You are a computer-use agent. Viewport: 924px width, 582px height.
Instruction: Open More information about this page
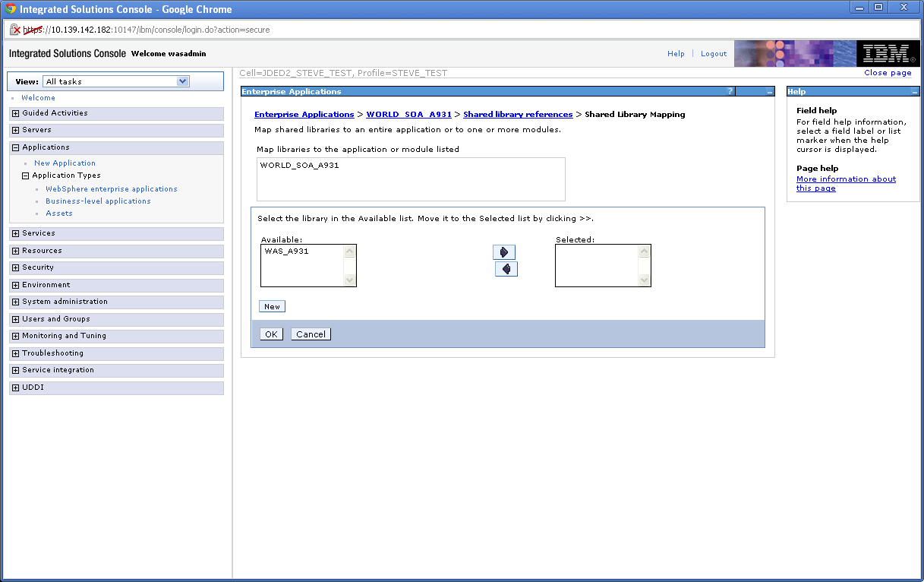coord(846,184)
